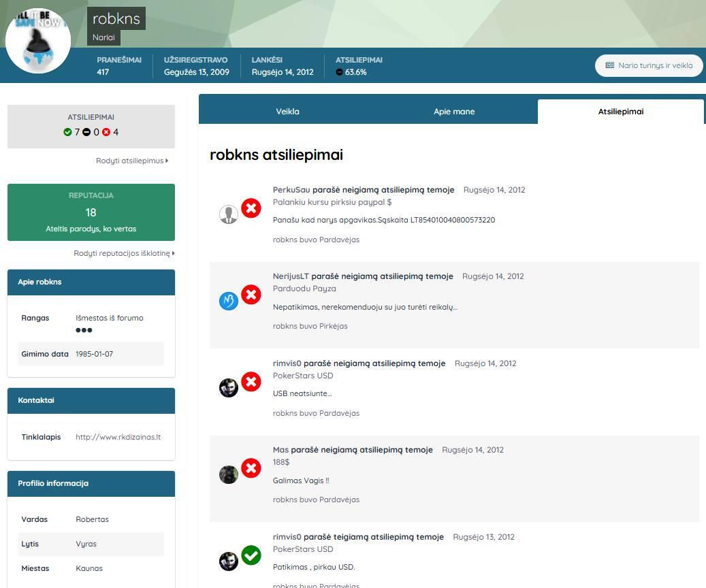Open the 188$ topic link
This screenshot has width=706, height=588.
[x=281, y=462]
